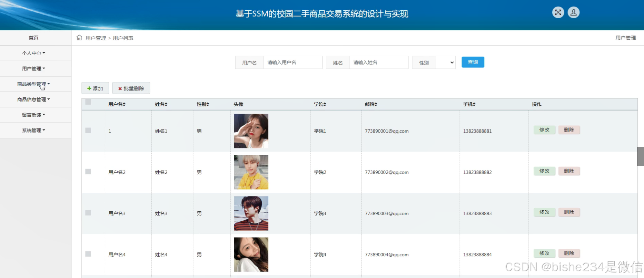Click 删除 for the 用户名4 row
The width and height of the screenshot is (644, 278).
click(569, 253)
